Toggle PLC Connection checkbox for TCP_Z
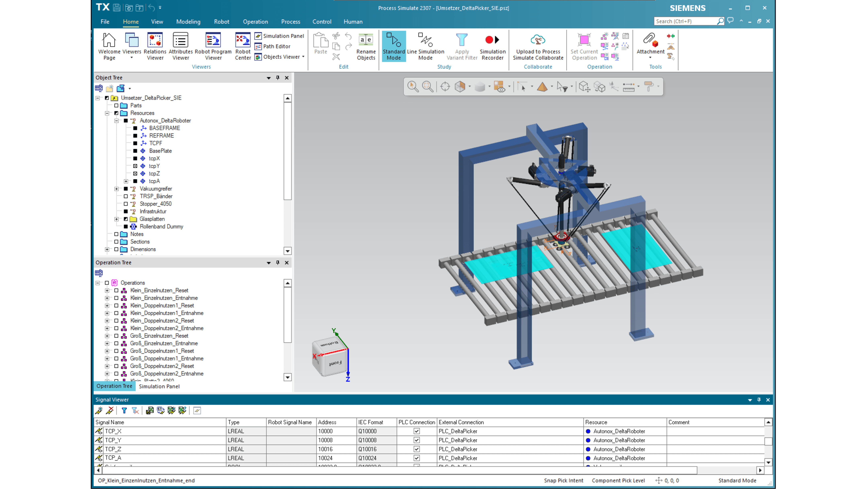This screenshot has width=868, height=489. pyautogui.click(x=417, y=449)
